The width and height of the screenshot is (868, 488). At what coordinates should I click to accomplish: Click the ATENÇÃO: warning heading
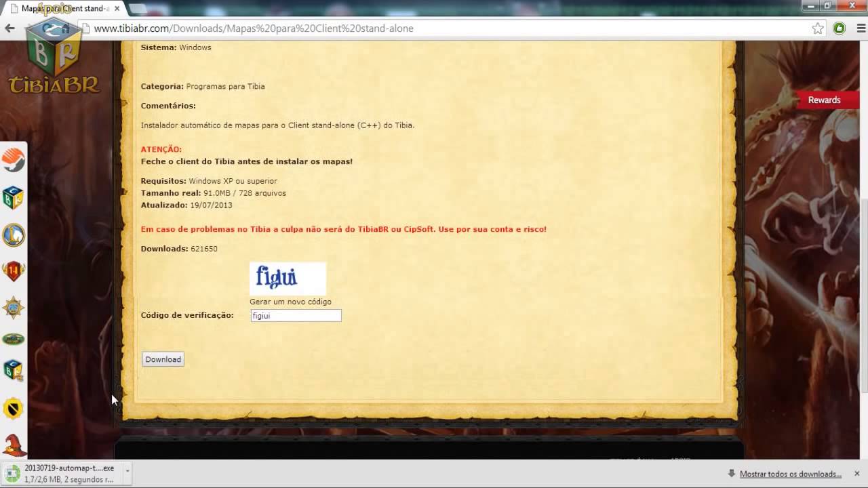pos(161,149)
